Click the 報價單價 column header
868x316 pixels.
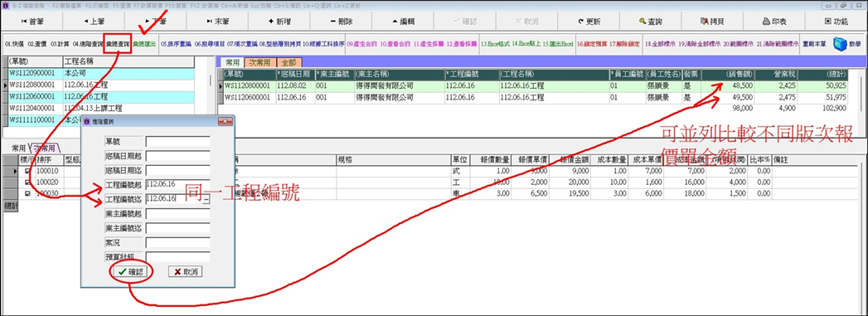coord(532,159)
